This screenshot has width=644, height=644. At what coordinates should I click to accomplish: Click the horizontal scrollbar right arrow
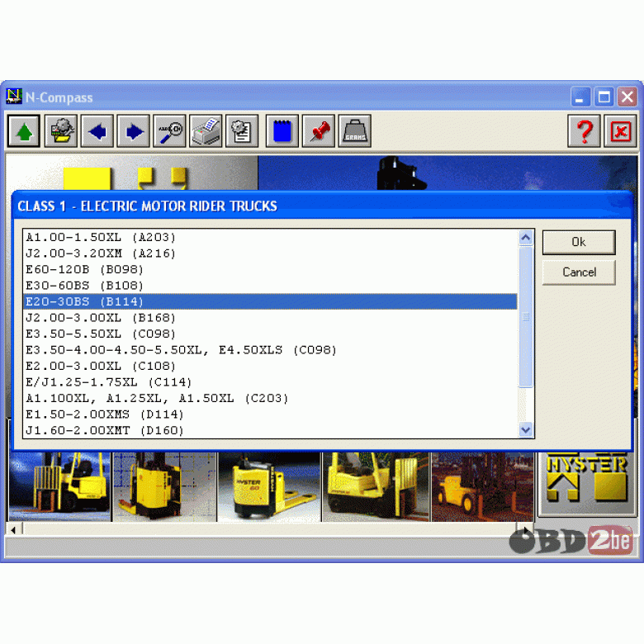tap(525, 529)
